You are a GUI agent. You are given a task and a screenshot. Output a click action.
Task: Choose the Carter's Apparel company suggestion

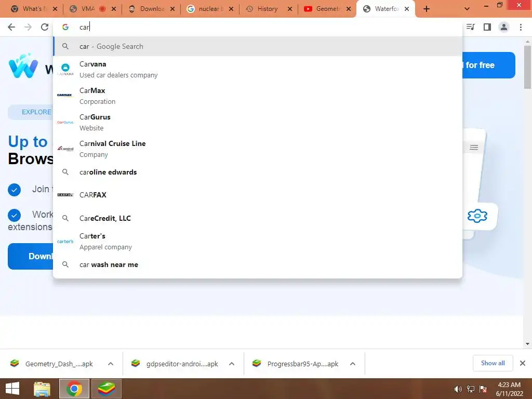click(258, 241)
